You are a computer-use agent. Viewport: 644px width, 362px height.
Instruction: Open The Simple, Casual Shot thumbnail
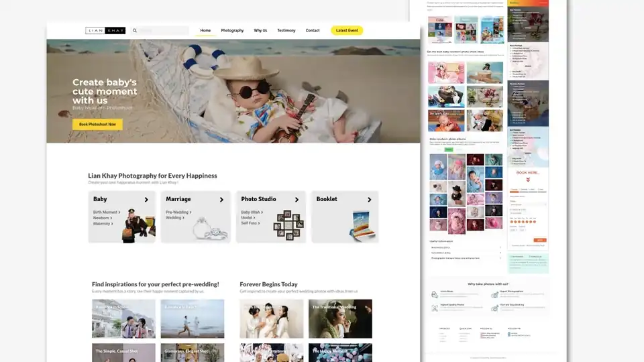[x=123, y=353]
